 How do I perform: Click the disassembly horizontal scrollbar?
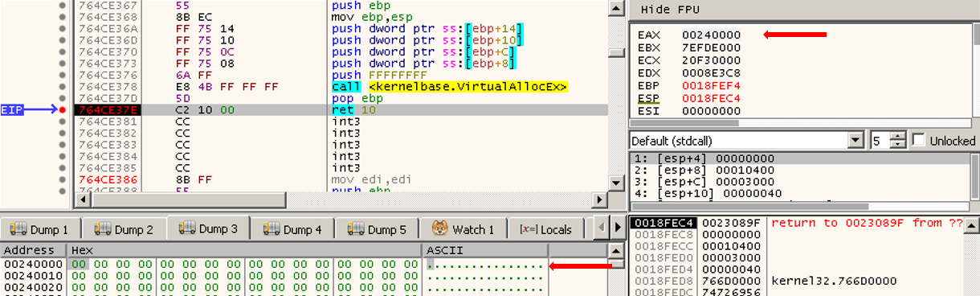[341, 199]
